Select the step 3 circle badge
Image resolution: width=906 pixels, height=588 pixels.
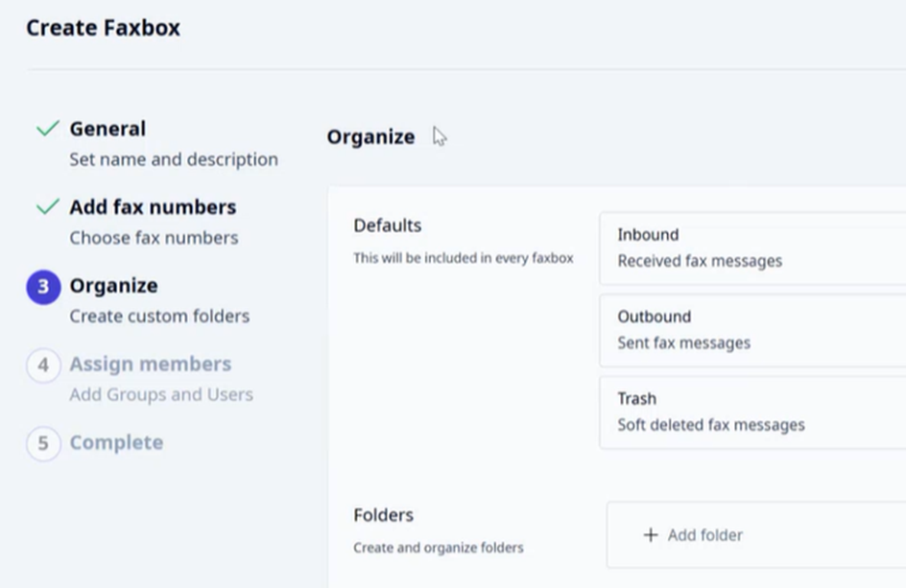pyautogui.click(x=43, y=287)
